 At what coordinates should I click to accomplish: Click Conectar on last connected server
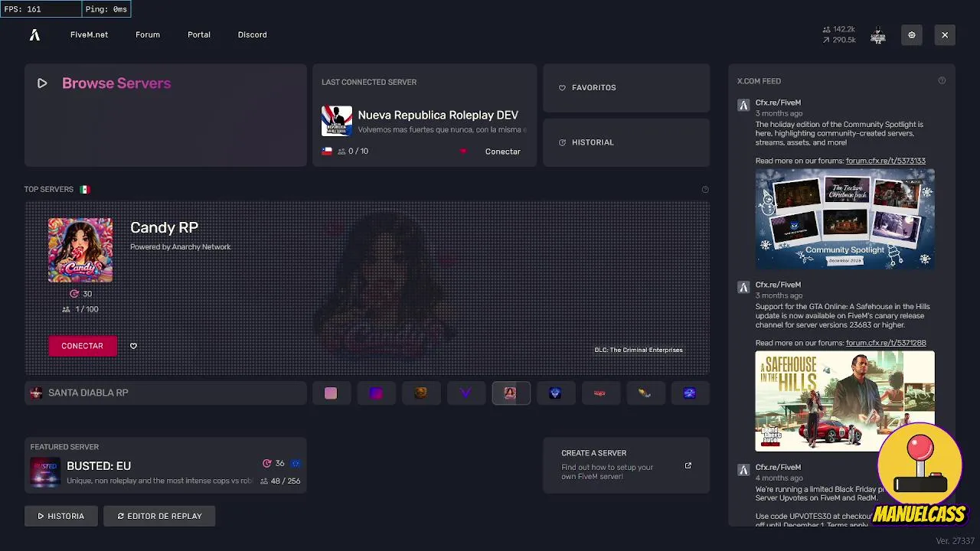tap(502, 152)
